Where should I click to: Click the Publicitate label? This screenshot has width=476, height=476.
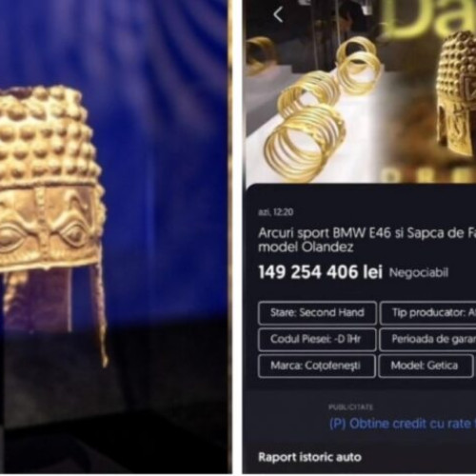(350, 407)
